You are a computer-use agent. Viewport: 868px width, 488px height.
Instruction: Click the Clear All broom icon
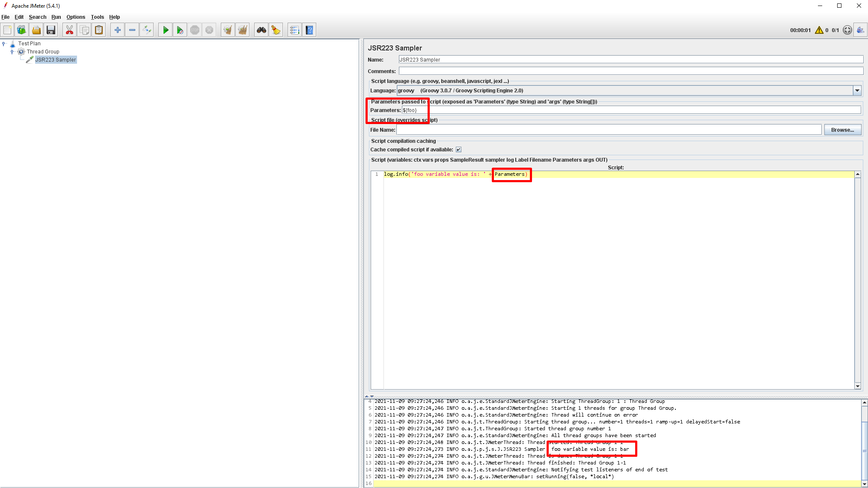pos(243,30)
